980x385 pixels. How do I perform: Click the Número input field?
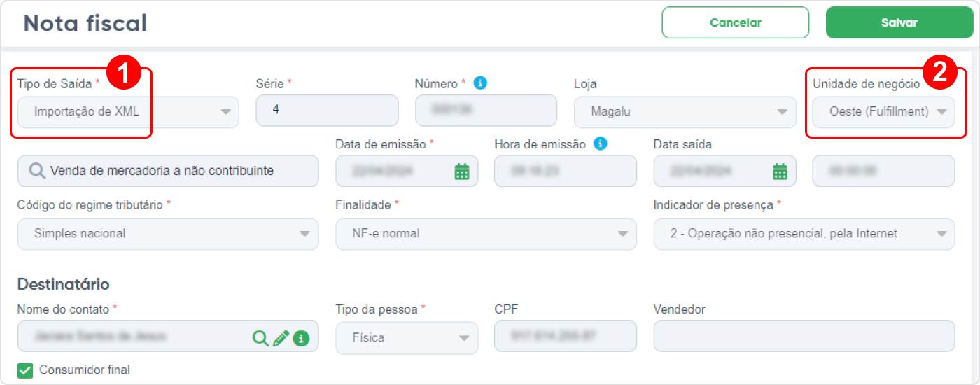pyautogui.click(x=486, y=111)
